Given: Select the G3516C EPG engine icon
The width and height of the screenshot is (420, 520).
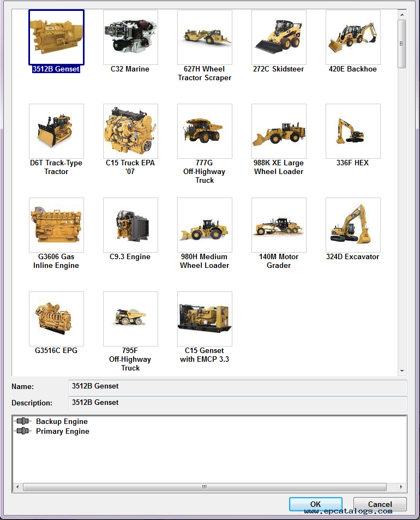Looking at the screenshot, I should coord(56,319).
